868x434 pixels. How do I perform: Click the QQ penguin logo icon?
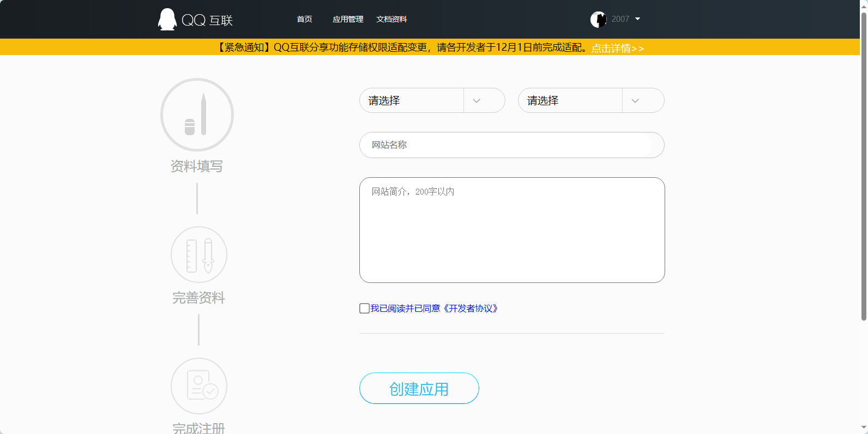point(167,20)
